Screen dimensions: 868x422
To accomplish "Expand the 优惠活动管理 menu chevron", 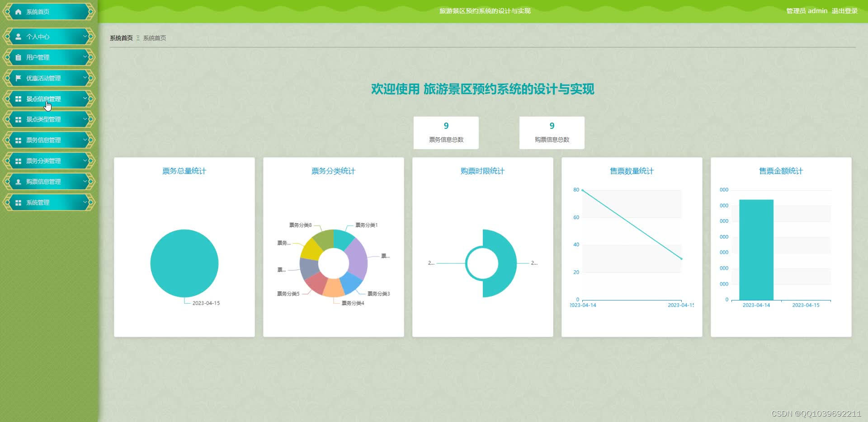I will [x=85, y=78].
